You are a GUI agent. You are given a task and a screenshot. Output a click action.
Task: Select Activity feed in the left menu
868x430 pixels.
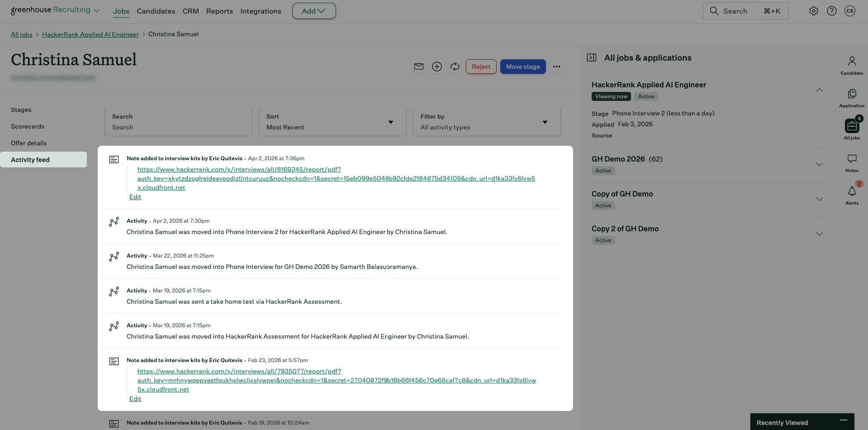pos(43,159)
